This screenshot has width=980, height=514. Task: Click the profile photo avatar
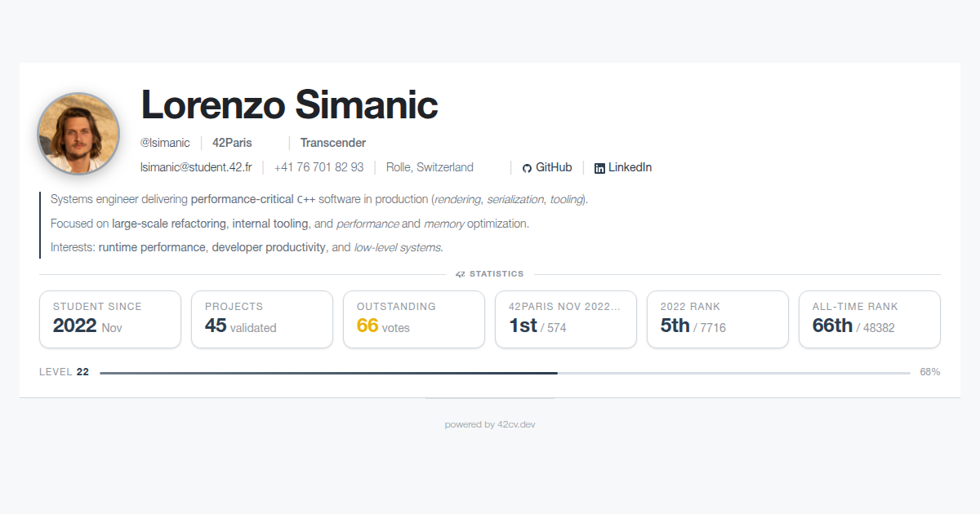tap(78, 134)
